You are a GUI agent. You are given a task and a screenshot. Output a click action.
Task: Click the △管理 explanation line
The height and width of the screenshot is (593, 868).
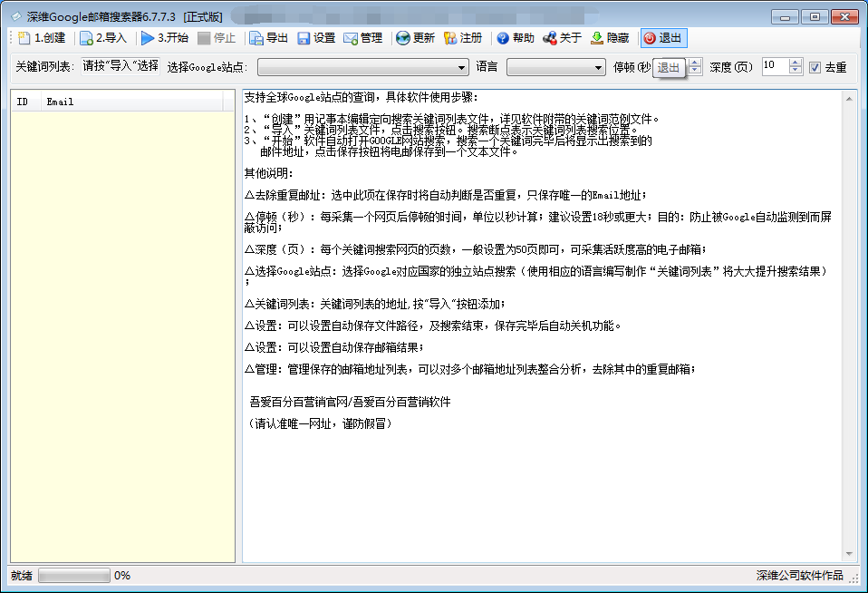470,369
